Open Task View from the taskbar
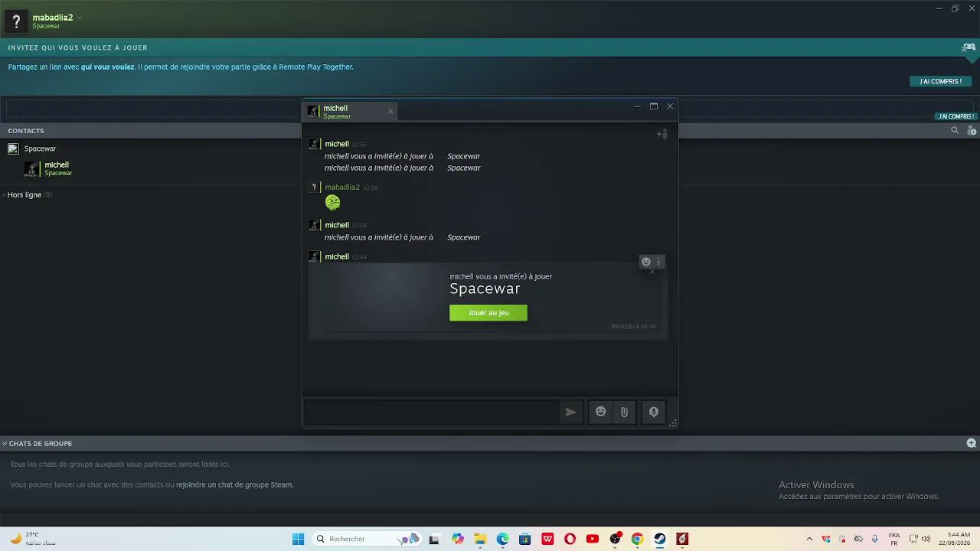980x551 pixels. coord(434,539)
